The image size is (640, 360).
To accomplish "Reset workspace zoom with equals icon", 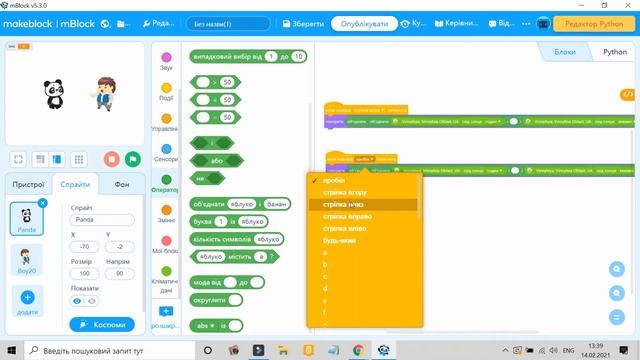I will 616,317.
